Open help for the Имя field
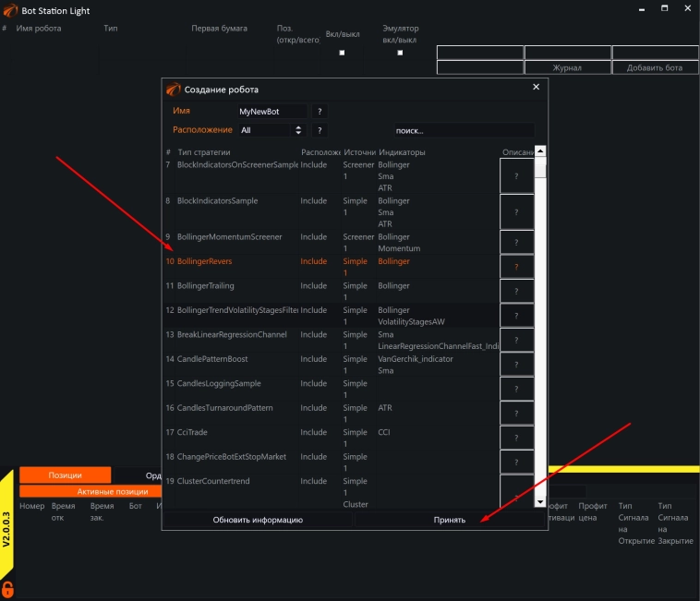700x601 pixels. coord(320,111)
